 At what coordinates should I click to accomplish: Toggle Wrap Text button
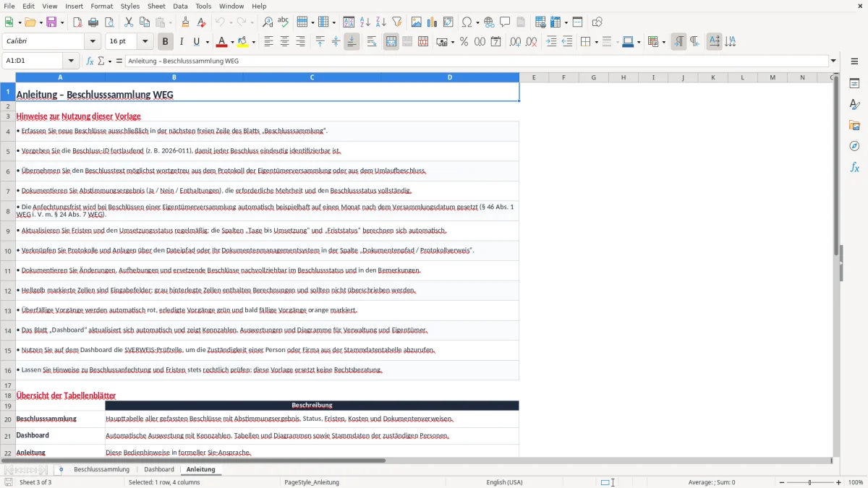371,42
